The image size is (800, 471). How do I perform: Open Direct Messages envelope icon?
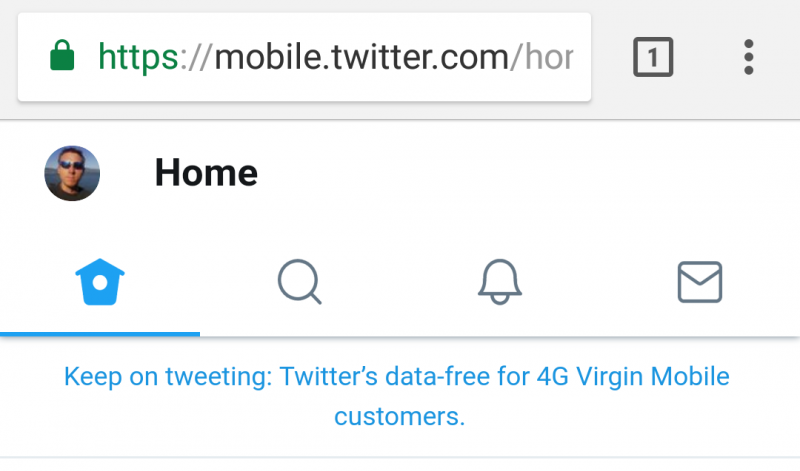[x=700, y=282]
